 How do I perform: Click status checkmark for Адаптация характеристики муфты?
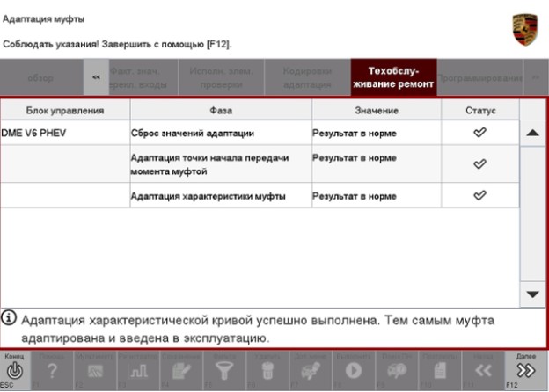[x=480, y=195]
